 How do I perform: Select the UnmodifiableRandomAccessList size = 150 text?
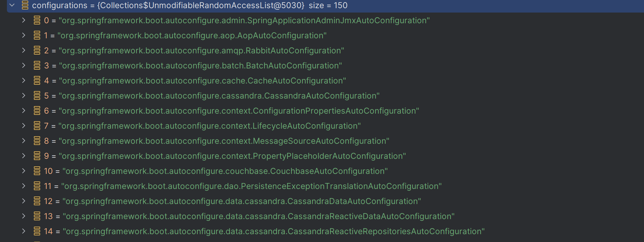(222, 5)
